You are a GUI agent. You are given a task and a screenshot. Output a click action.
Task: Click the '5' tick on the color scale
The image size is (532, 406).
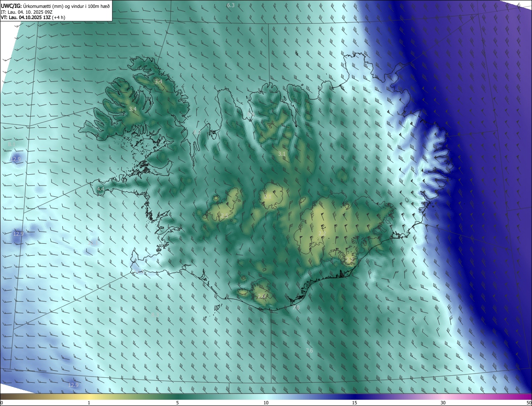click(x=177, y=403)
